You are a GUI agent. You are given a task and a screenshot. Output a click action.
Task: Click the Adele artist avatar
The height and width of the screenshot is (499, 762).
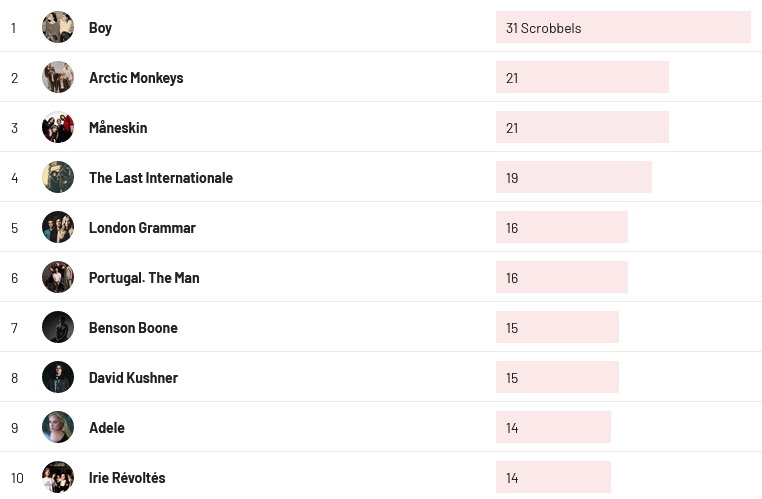tap(58, 427)
